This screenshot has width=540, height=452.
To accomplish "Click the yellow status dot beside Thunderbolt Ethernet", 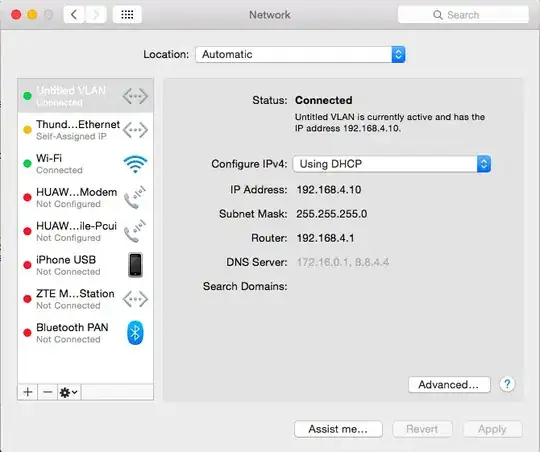I will [27, 130].
